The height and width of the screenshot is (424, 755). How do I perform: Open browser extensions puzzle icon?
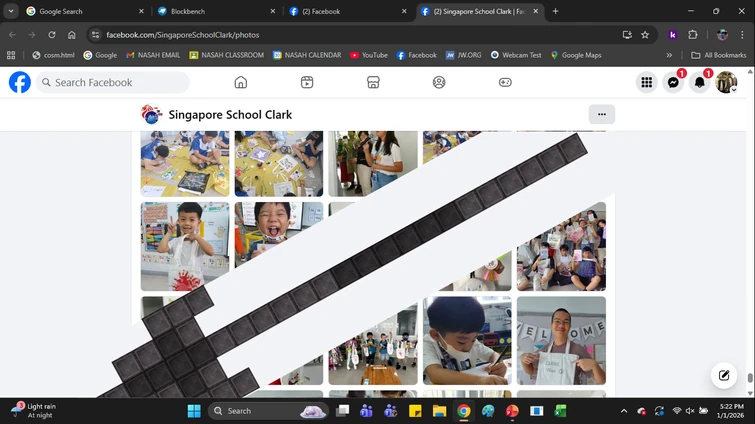coord(692,35)
